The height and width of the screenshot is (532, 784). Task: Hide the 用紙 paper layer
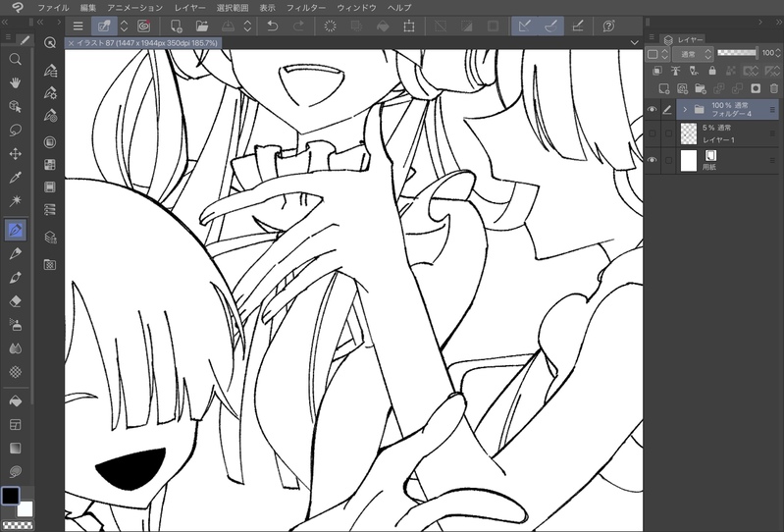[x=652, y=160]
